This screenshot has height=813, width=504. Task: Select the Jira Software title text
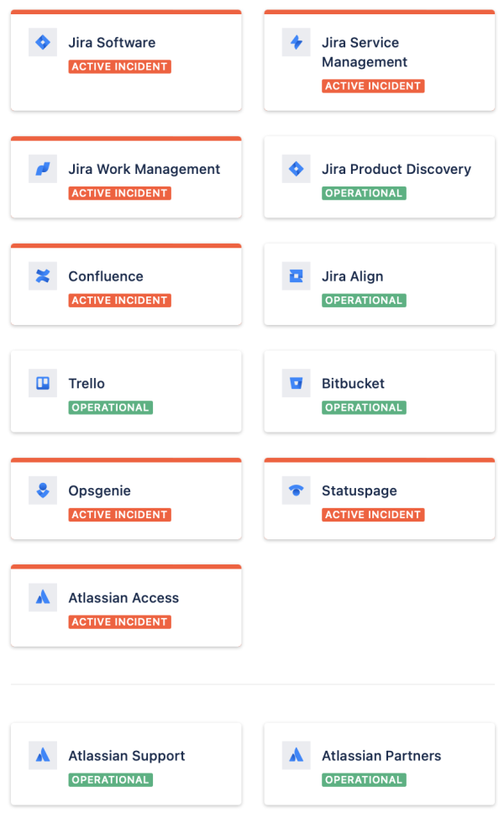pos(112,43)
